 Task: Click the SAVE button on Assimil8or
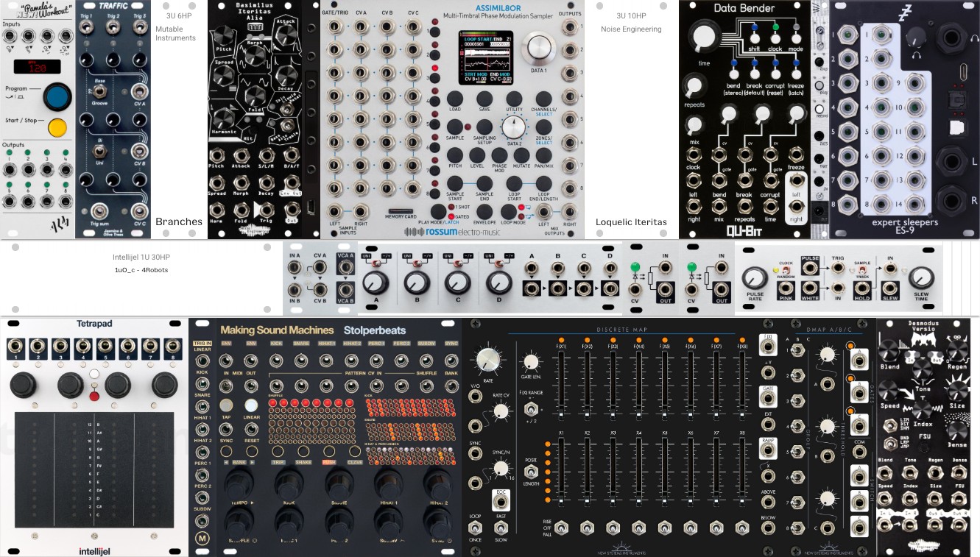point(484,99)
